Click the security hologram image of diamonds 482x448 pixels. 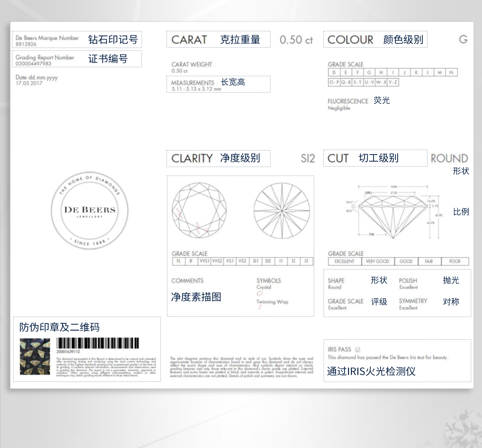click(35, 356)
